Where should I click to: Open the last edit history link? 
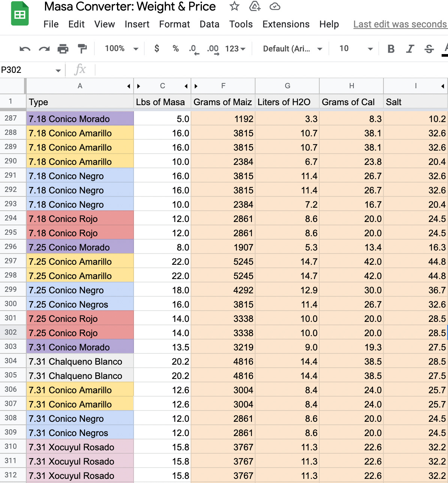click(x=400, y=24)
